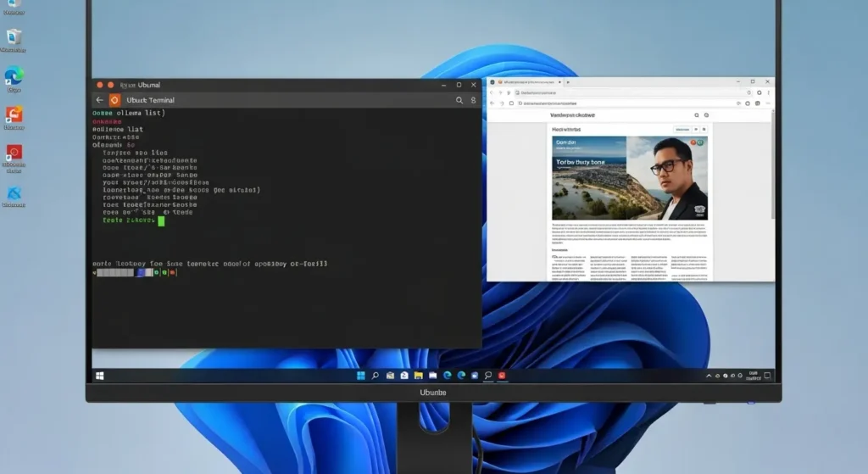This screenshot has height=474, width=868.
Task: Open the hero image with the man in glasses
Action: click(630, 178)
